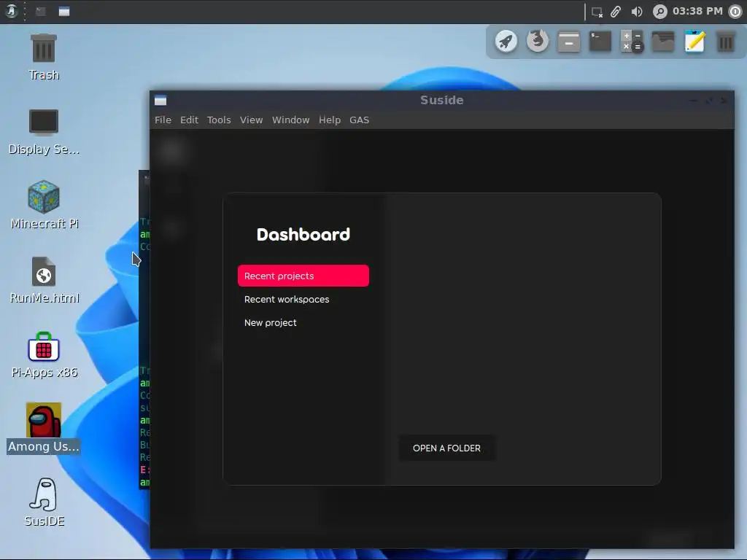Open the Firefox browser icon in the dock
Screen dimensions: 747x560
[x=538, y=42]
